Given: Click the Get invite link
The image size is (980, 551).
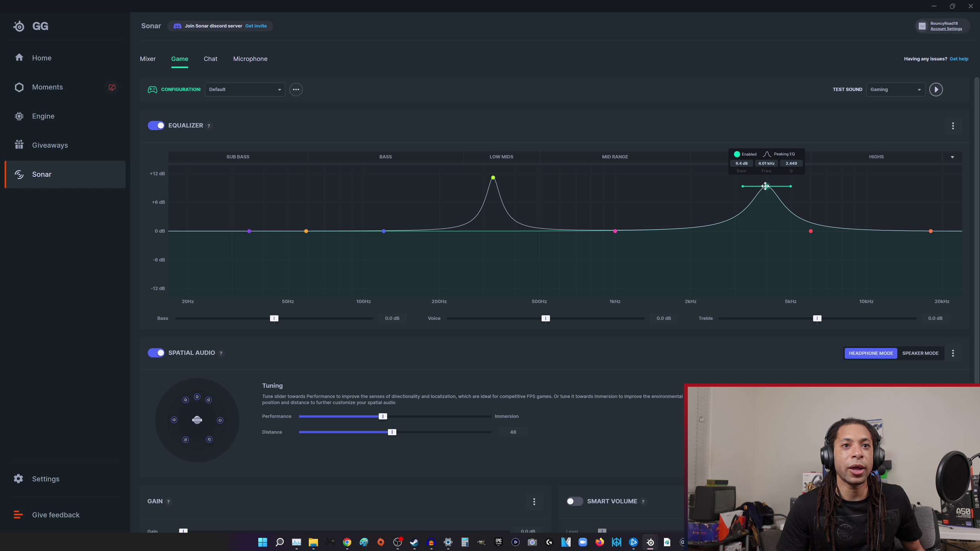Looking at the screenshot, I should click(x=256, y=26).
